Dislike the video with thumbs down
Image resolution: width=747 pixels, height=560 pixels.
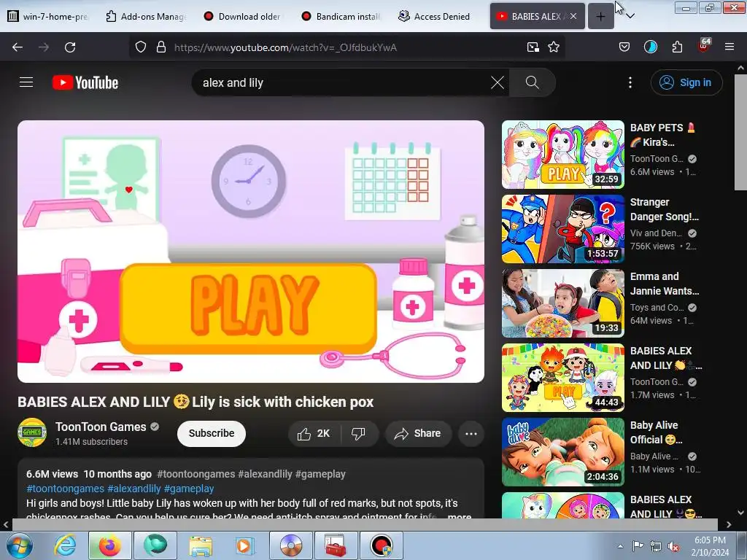point(358,433)
